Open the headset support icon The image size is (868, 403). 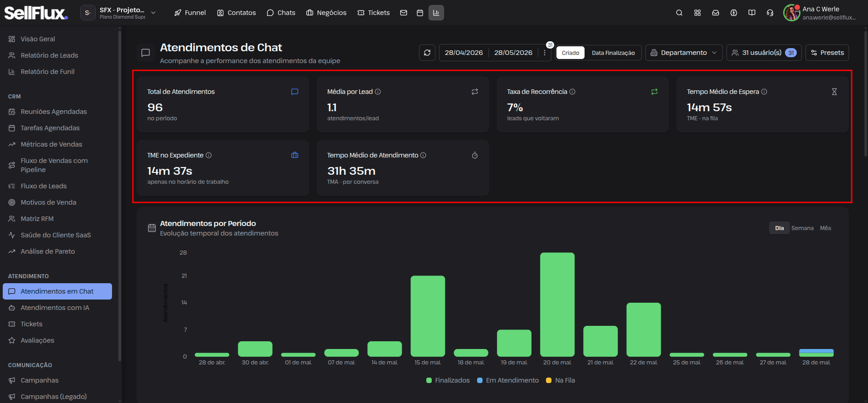click(x=770, y=13)
